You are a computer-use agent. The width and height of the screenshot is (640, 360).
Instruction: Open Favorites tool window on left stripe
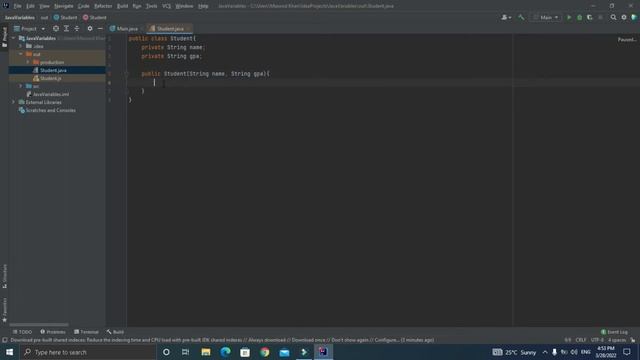click(4, 310)
